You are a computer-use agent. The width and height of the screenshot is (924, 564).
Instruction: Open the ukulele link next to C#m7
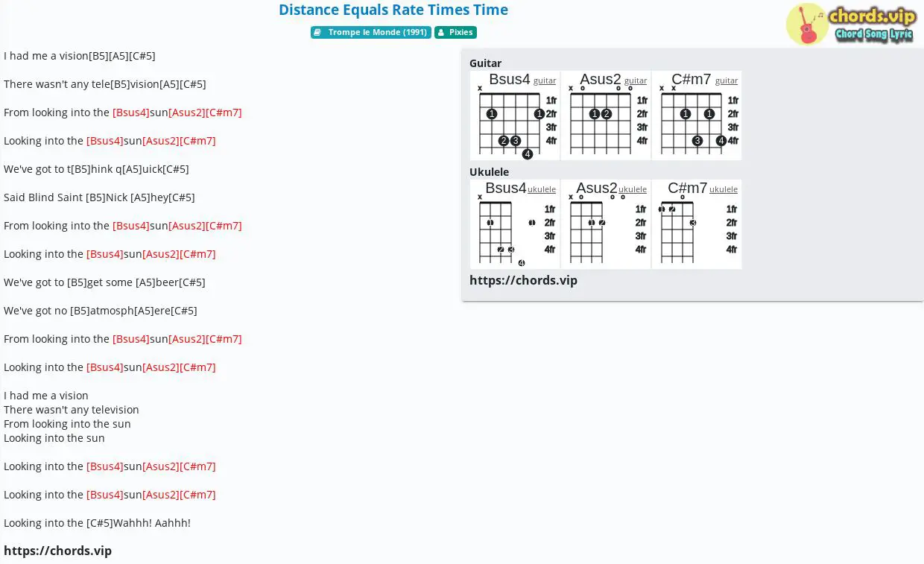(x=724, y=189)
